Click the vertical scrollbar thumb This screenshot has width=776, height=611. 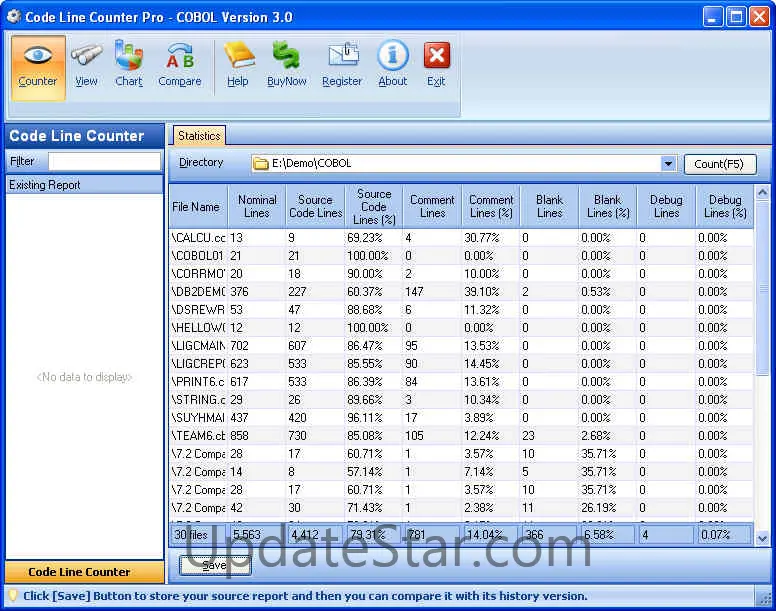(x=762, y=288)
